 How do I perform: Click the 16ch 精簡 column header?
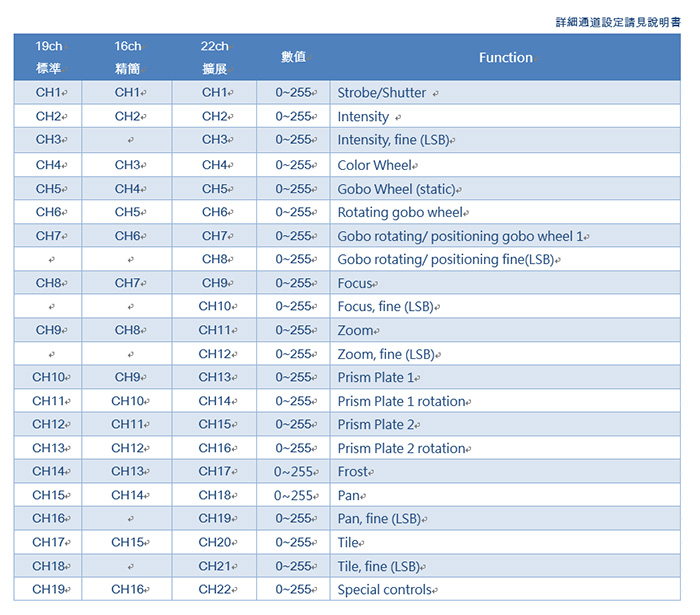(x=127, y=58)
